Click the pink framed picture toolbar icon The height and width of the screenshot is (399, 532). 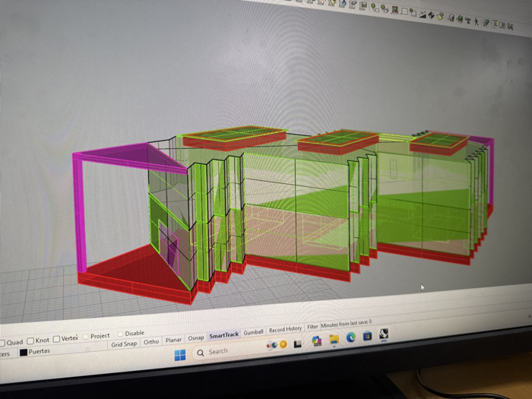(394, 10)
